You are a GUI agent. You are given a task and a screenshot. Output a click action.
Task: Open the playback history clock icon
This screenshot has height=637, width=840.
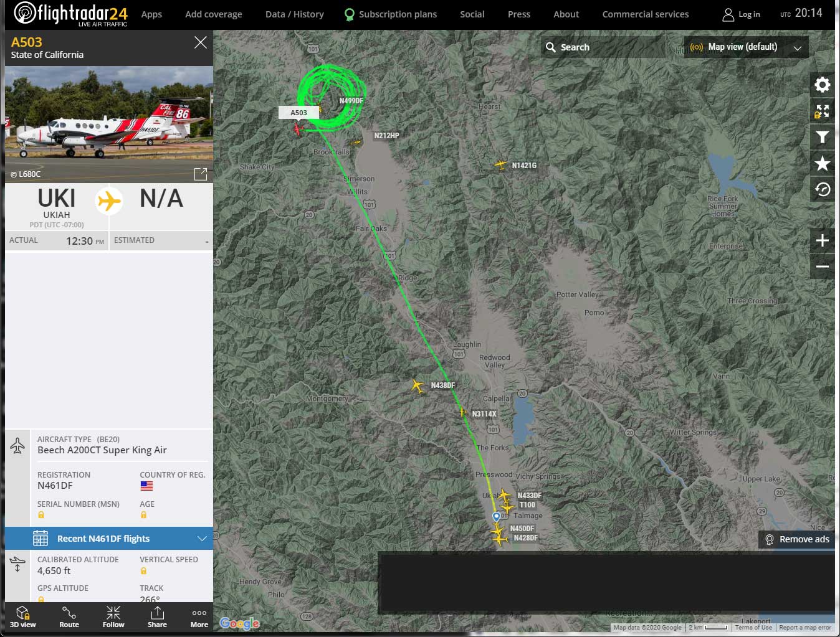822,189
